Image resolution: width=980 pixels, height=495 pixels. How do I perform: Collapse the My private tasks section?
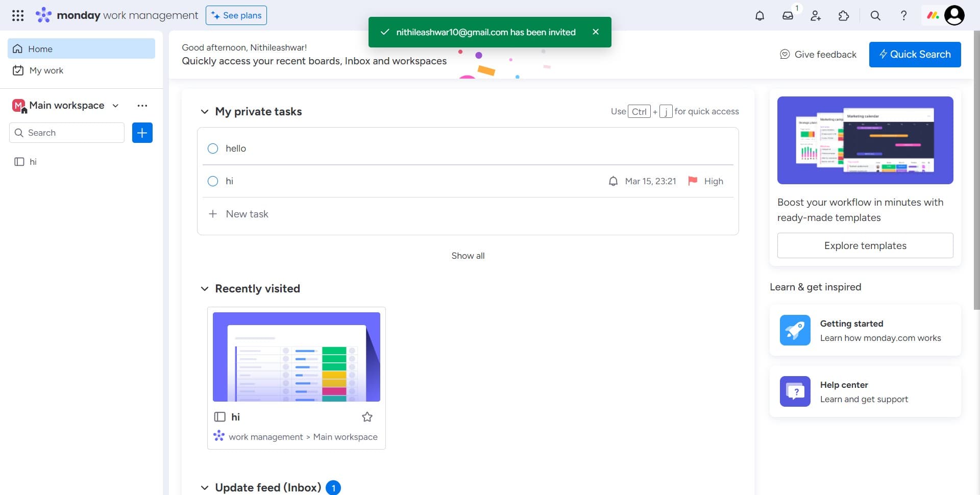pyautogui.click(x=204, y=111)
